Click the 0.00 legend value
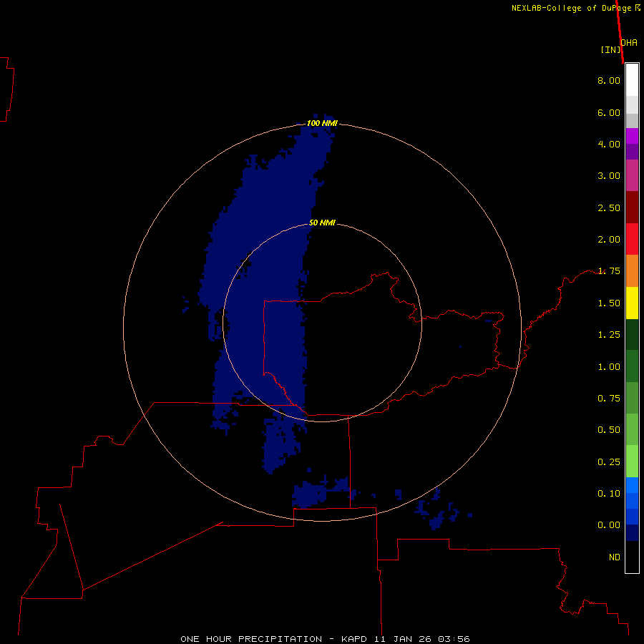This screenshot has height=644, width=644. pyautogui.click(x=609, y=525)
